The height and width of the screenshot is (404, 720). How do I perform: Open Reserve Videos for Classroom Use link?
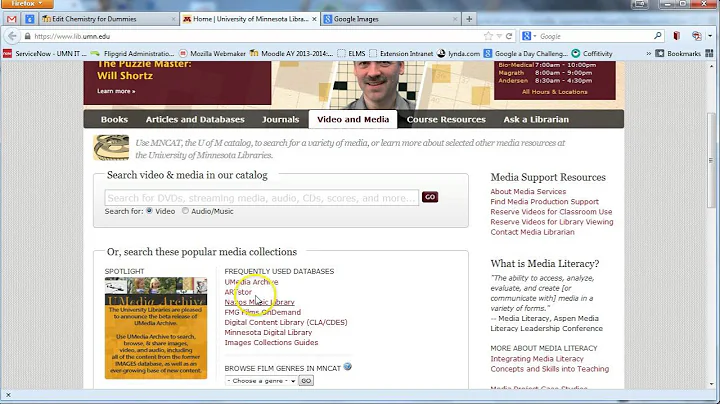[x=551, y=212]
